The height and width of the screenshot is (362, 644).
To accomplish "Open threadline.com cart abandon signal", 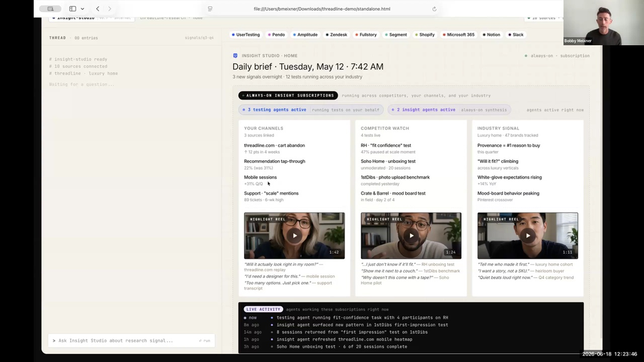I will tap(274, 145).
